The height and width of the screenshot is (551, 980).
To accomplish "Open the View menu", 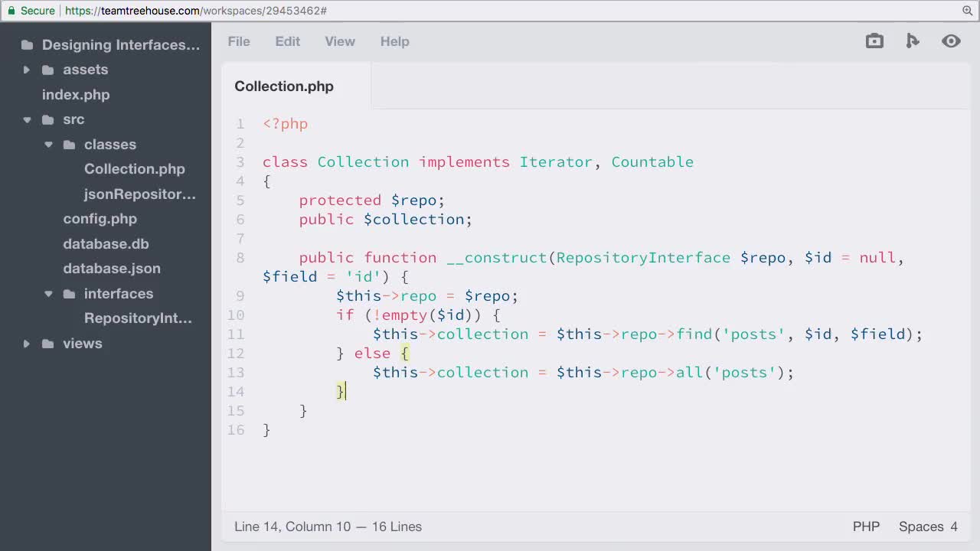I will [339, 41].
